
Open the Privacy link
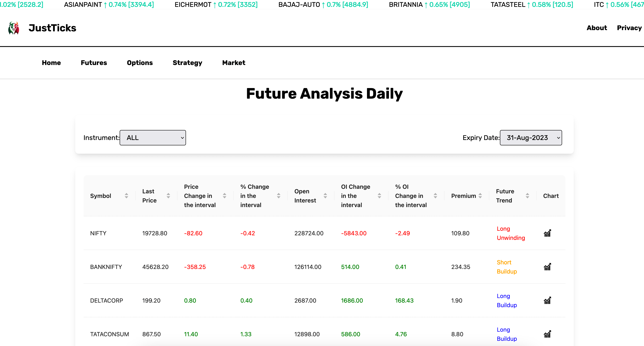[x=629, y=28]
